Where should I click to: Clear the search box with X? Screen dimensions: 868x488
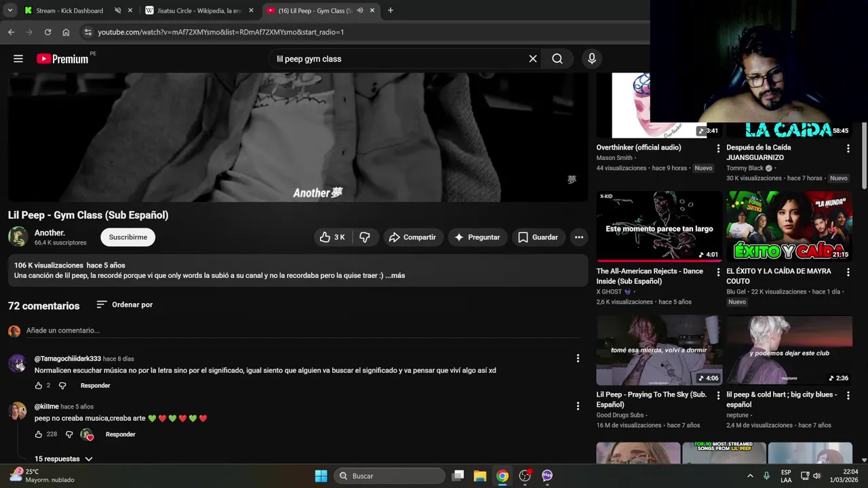[533, 59]
